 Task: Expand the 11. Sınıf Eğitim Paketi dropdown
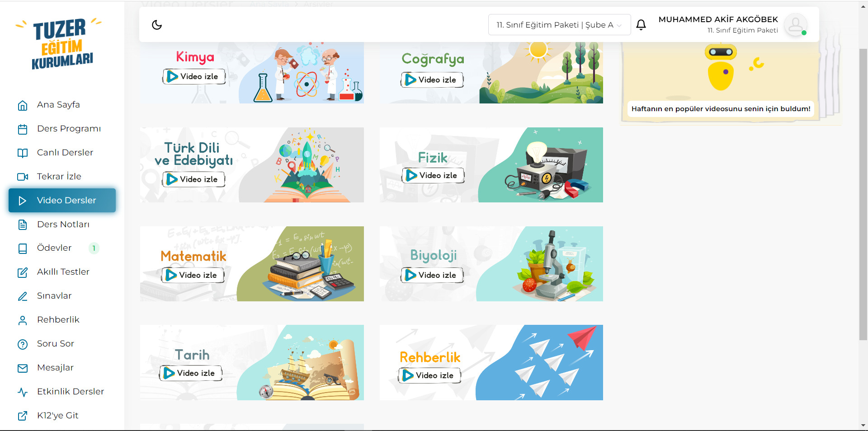(x=559, y=25)
